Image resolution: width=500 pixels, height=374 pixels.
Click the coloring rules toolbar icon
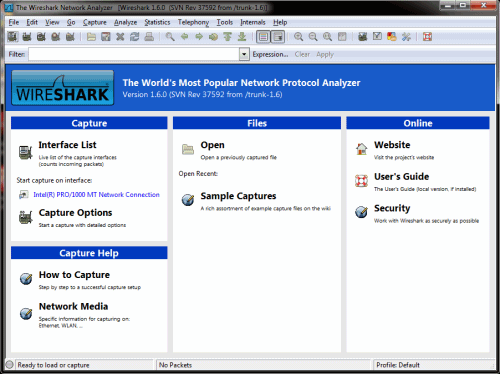392,36
